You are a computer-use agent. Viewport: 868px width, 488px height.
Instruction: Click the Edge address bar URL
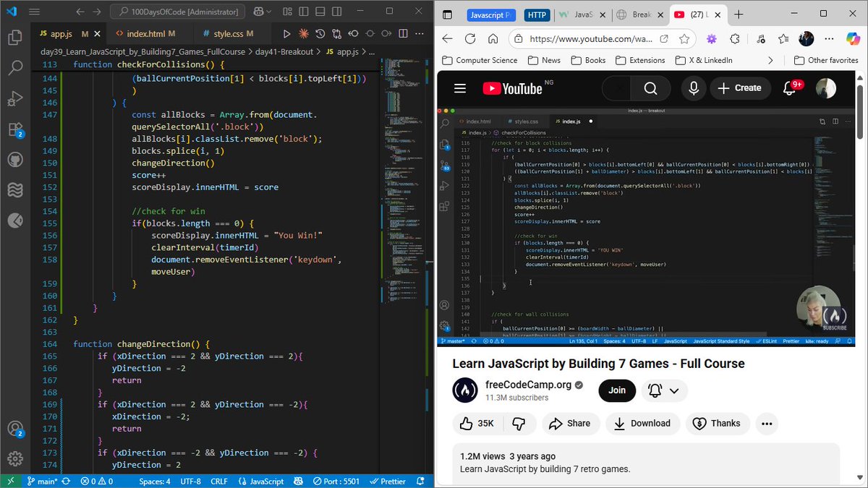(592, 39)
